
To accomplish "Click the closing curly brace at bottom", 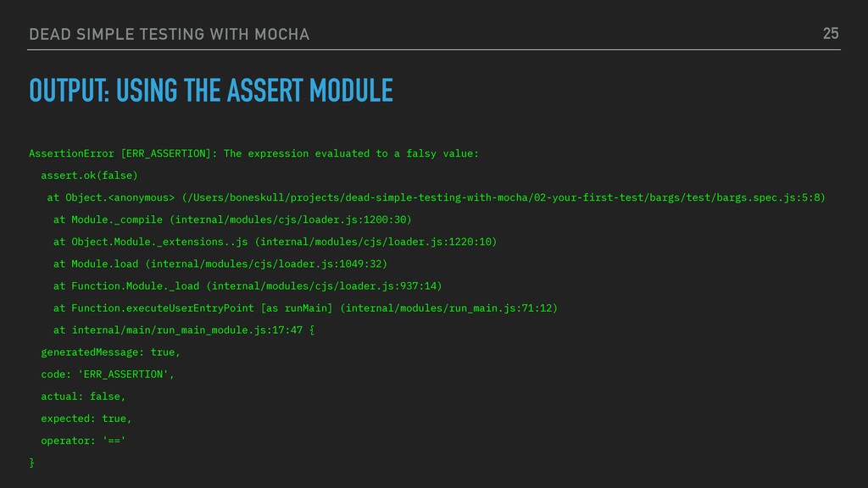I will point(31,463).
